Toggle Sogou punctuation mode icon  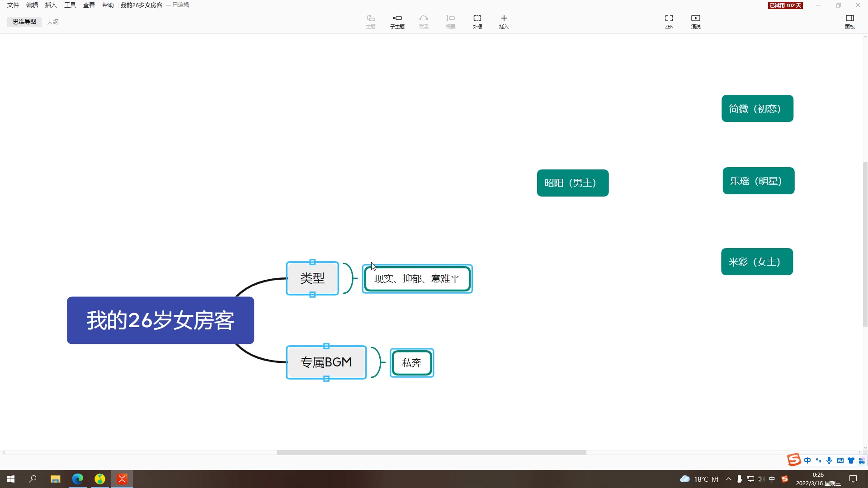(818, 460)
